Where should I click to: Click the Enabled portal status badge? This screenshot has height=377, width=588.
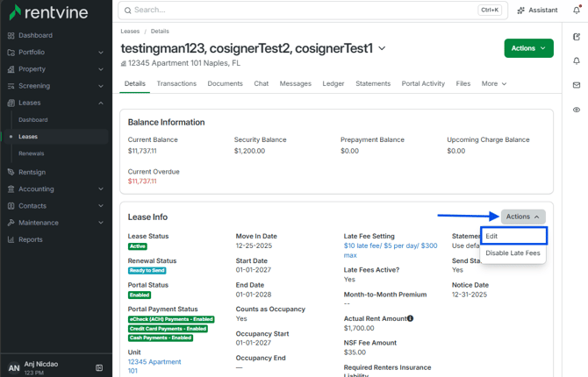[140, 295]
